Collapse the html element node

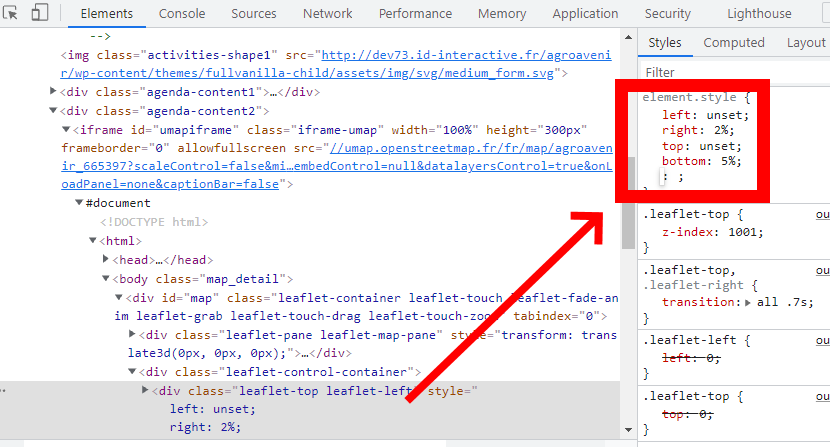pyautogui.click(x=93, y=240)
